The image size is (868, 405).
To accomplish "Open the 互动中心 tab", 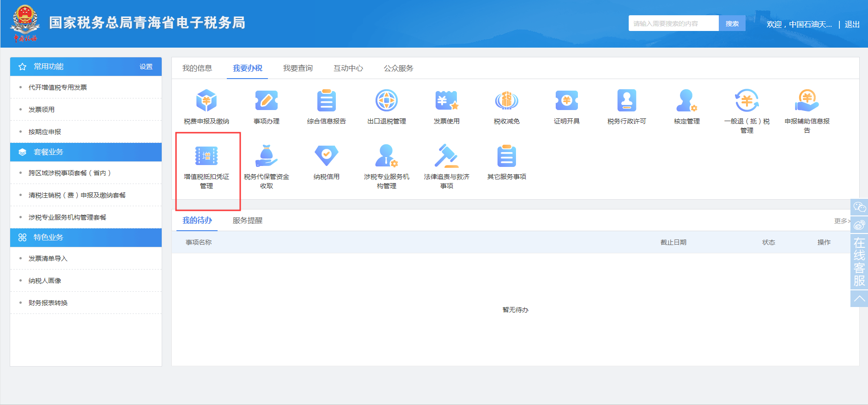I will [x=348, y=68].
